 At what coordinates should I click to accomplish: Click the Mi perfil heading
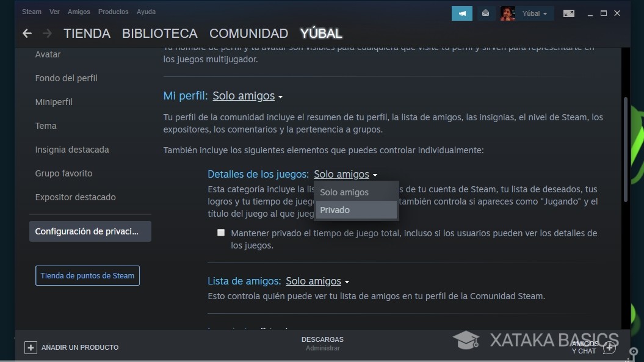click(x=185, y=96)
